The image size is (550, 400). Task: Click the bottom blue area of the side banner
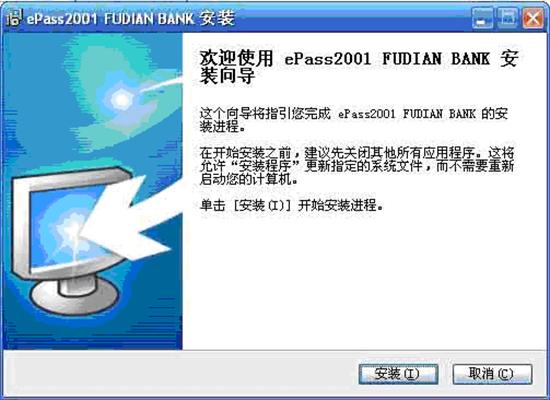[93, 333]
